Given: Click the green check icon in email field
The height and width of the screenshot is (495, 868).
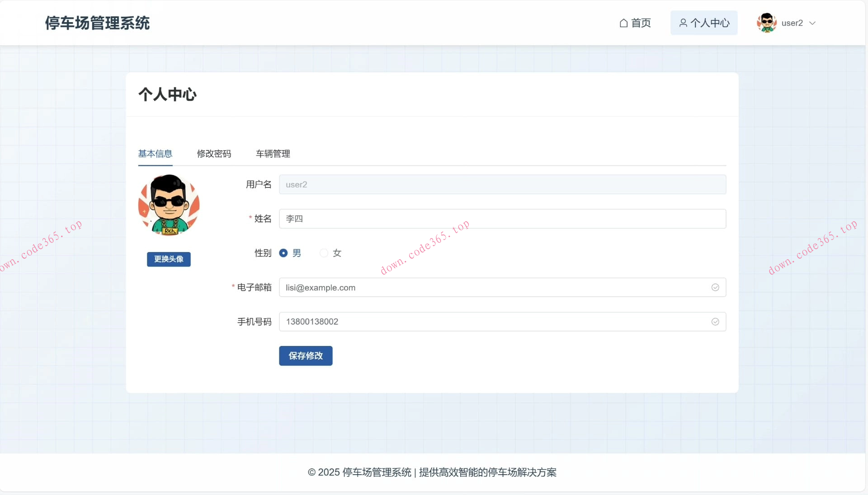Looking at the screenshot, I should (715, 287).
